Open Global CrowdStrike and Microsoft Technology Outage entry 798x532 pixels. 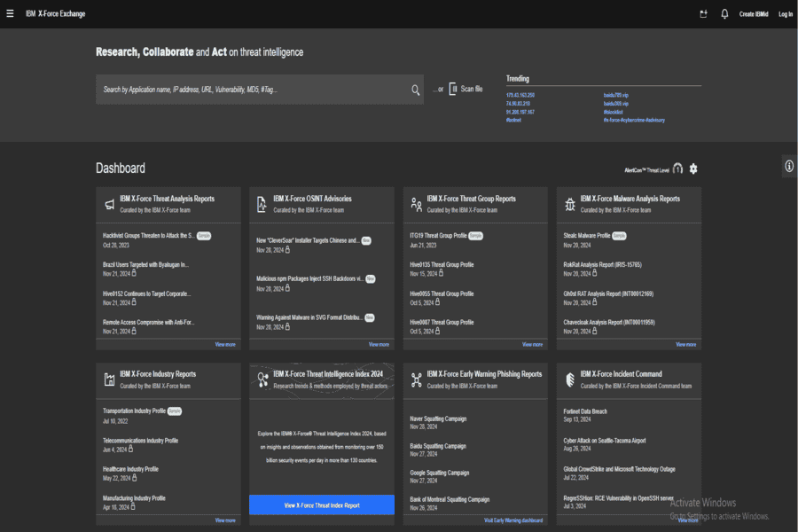point(620,469)
